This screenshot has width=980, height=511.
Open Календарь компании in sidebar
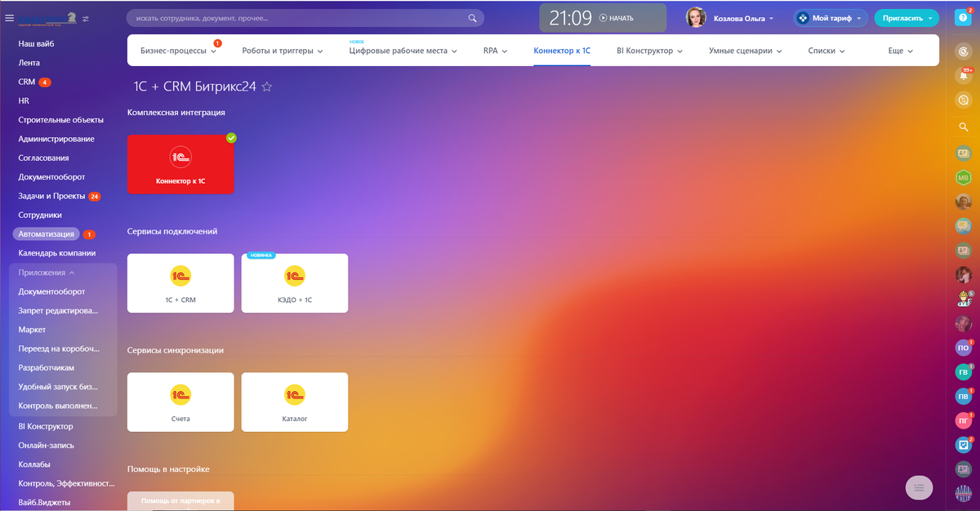pyautogui.click(x=57, y=253)
